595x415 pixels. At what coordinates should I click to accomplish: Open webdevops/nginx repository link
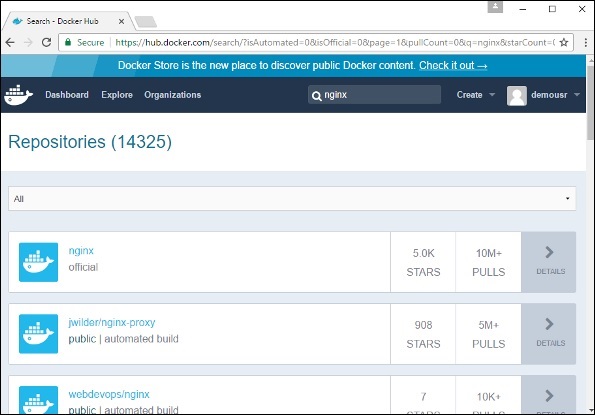click(x=109, y=395)
